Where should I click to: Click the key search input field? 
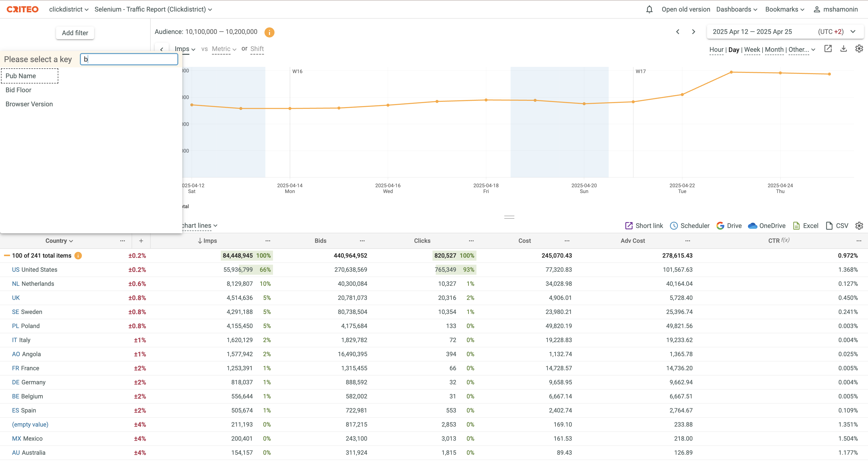click(x=129, y=59)
